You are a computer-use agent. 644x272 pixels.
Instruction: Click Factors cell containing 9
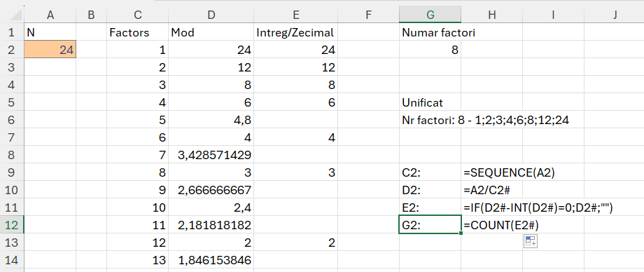click(138, 190)
